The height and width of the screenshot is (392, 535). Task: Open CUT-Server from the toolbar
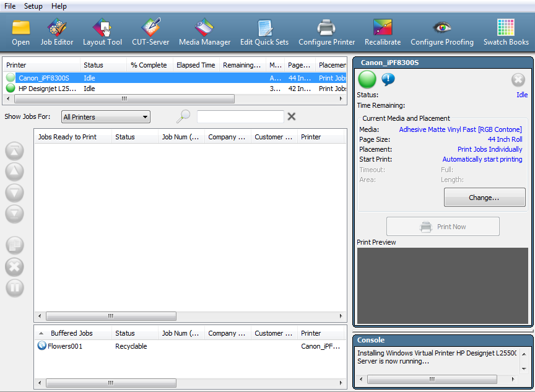(150, 32)
